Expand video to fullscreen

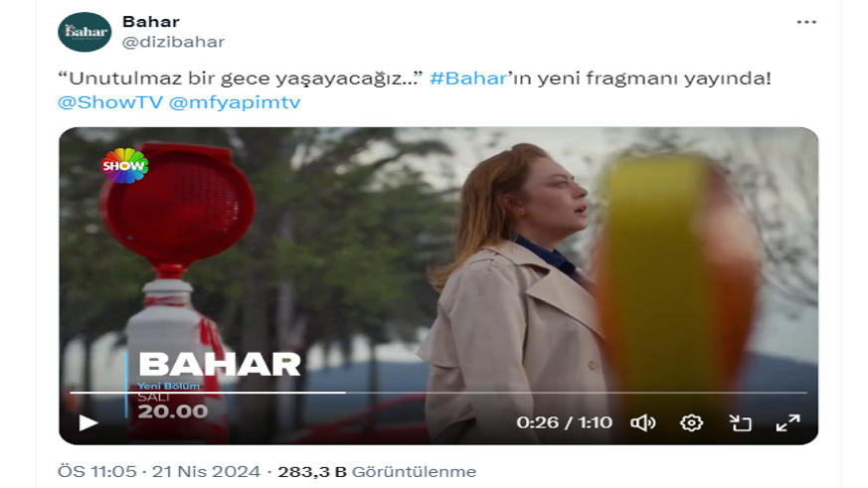[787, 423]
